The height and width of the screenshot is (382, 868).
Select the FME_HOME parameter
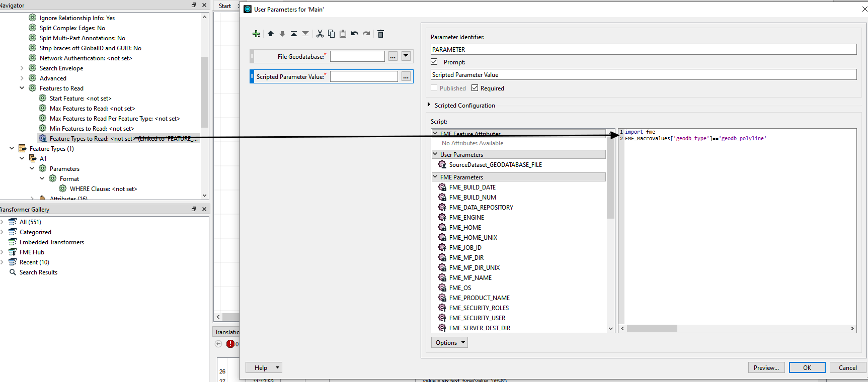coord(465,227)
